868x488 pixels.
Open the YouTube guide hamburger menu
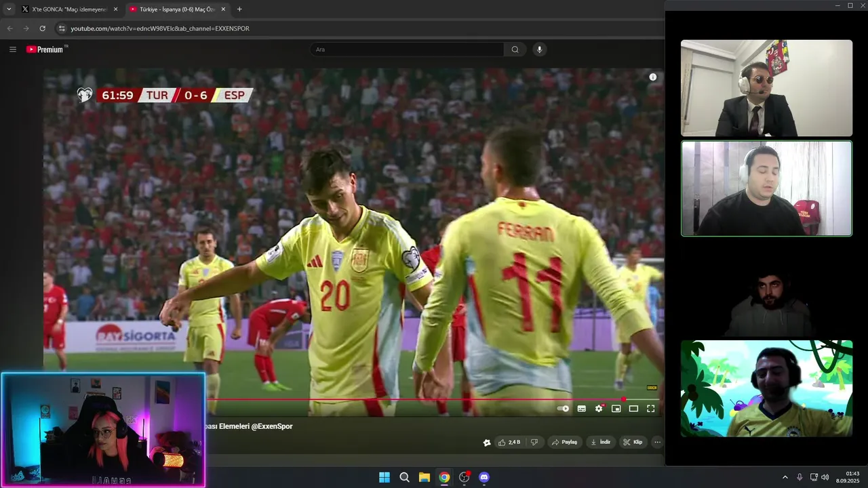tap(13, 49)
